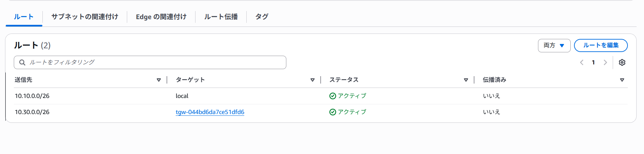Viewport: 644px width, 154px height.
Task: Open the 両方 dropdown
Action: coord(554,46)
